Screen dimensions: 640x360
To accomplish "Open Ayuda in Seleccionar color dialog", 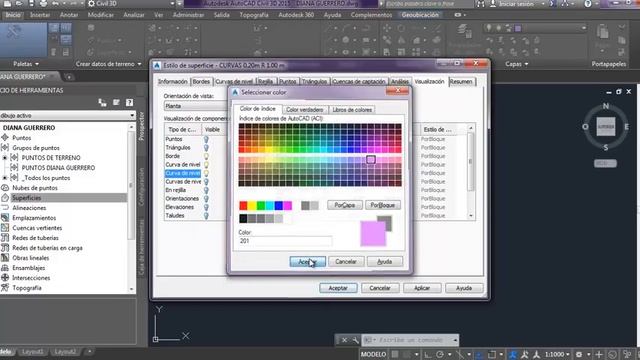I will click(x=384, y=262).
